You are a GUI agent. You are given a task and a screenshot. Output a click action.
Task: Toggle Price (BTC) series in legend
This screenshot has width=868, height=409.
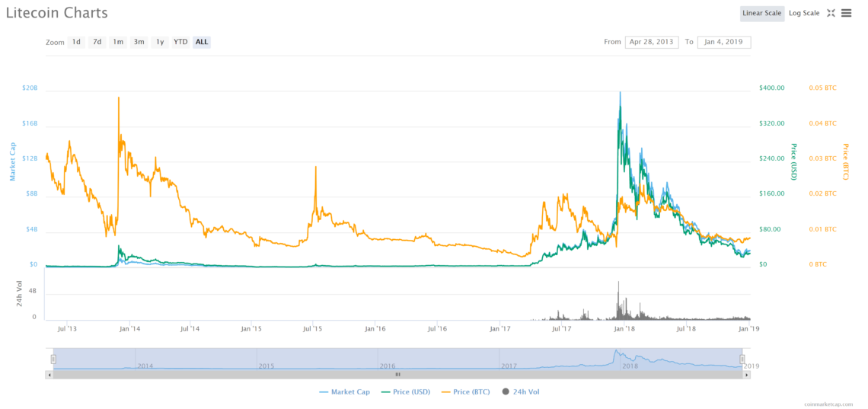(x=465, y=391)
